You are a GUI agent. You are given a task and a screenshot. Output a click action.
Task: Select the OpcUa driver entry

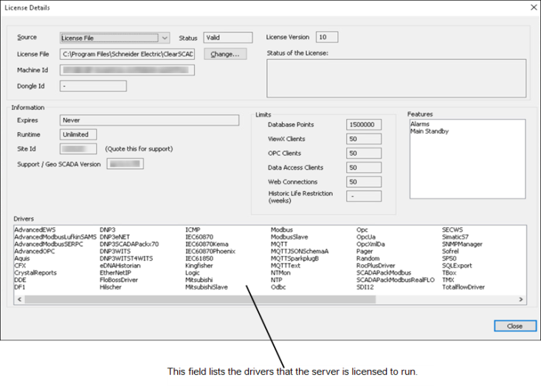point(367,237)
